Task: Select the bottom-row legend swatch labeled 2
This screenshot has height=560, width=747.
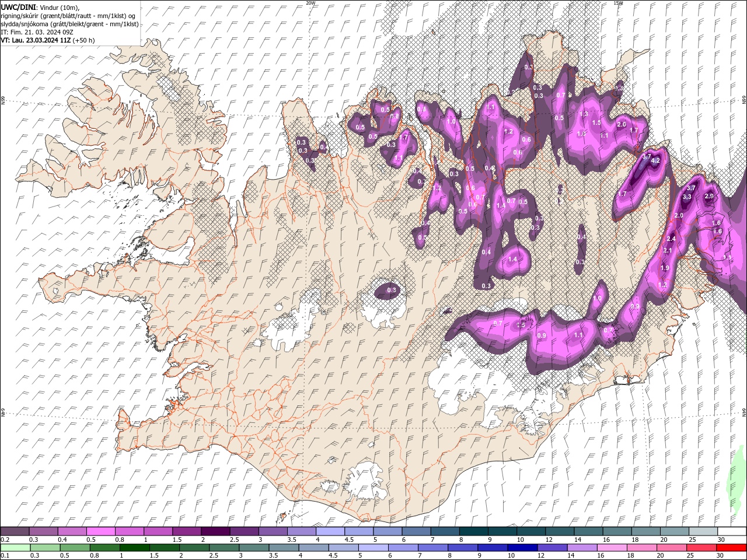Action: [x=194, y=547]
